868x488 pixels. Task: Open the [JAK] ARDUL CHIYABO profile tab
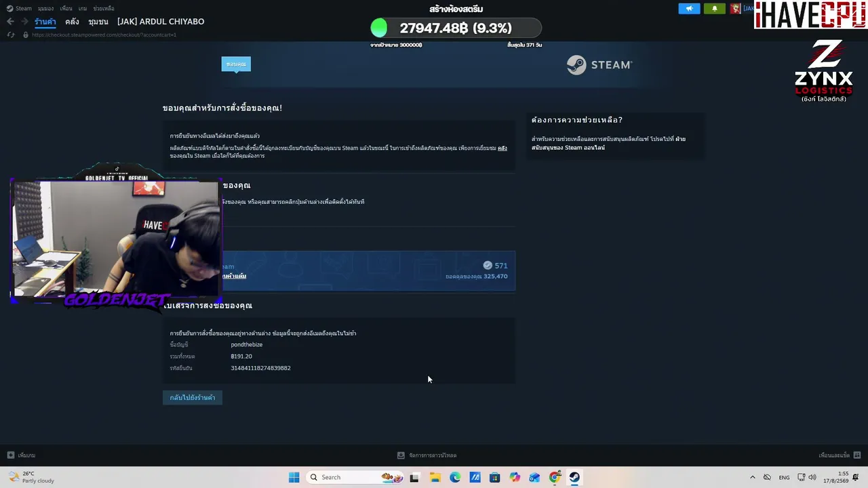pyautogui.click(x=161, y=22)
